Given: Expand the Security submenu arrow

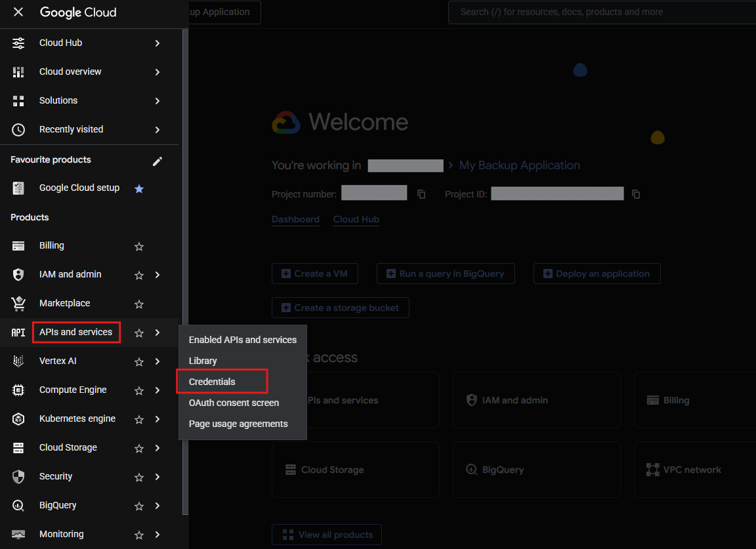Looking at the screenshot, I should pyautogui.click(x=157, y=478).
